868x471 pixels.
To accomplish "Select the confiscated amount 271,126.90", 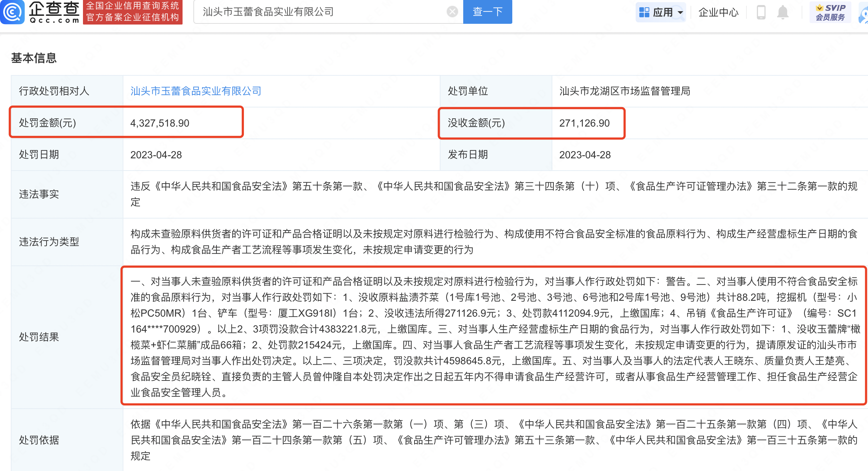I will click(x=584, y=123).
